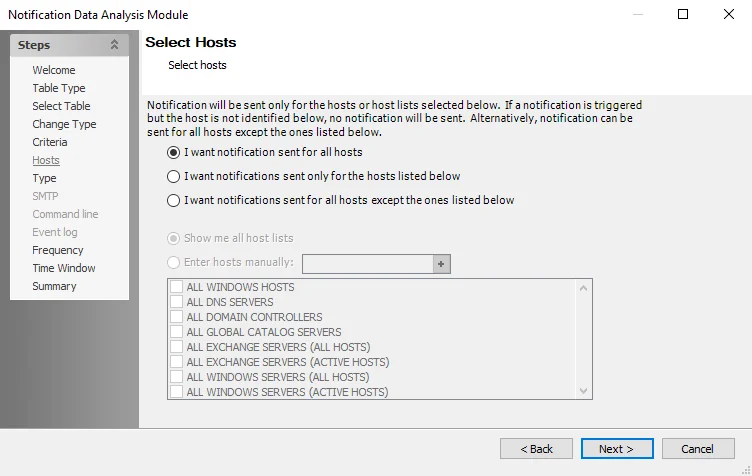Screen dimensions: 752x476
Task: Check the ALL DOMAIN CONTROLLERS box
Action: [176, 316]
